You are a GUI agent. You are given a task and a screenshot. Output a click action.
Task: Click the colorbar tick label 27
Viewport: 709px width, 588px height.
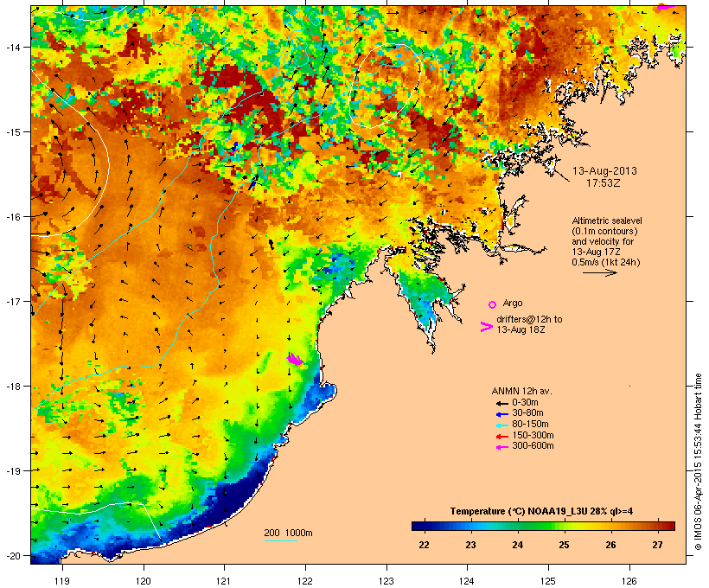(x=657, y=545)
